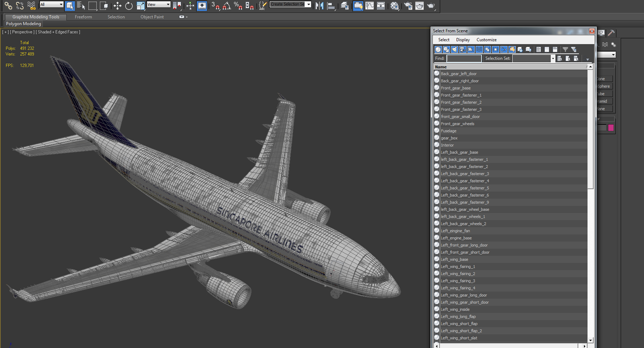Click the Render Production teapot icon
Image resolution: width=644 pixels, height=348 pixels.
tap(431, 6)
